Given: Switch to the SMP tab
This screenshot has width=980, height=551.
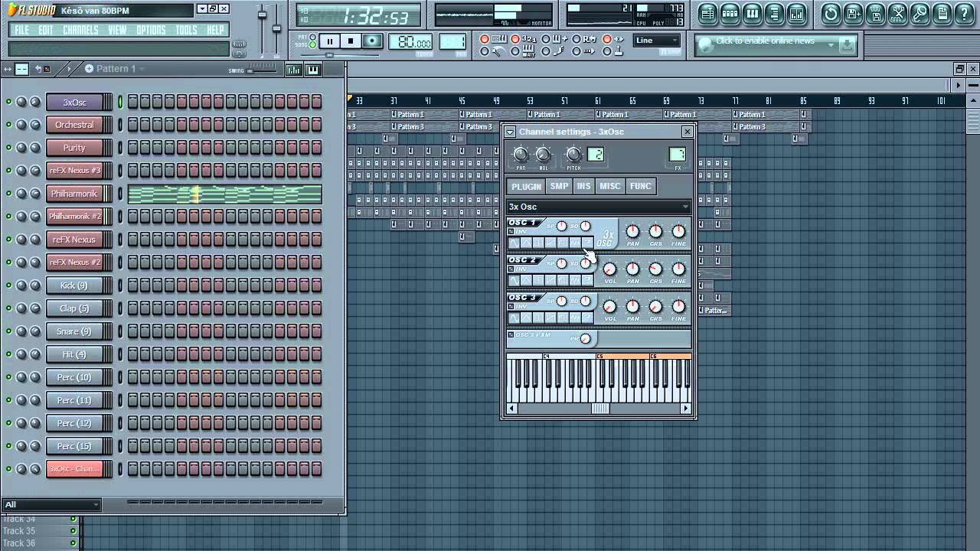Looking at the screenshot, I should coord(559,186).
